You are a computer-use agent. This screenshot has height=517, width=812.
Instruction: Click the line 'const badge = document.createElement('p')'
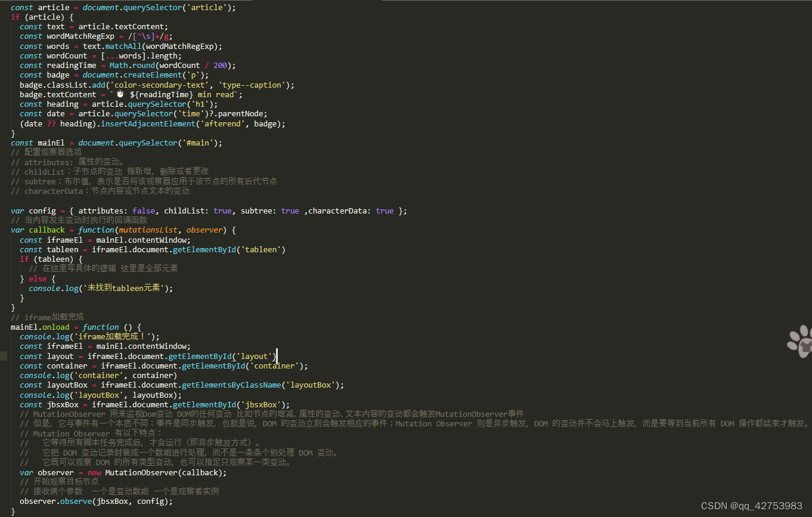tap(114, 75)
